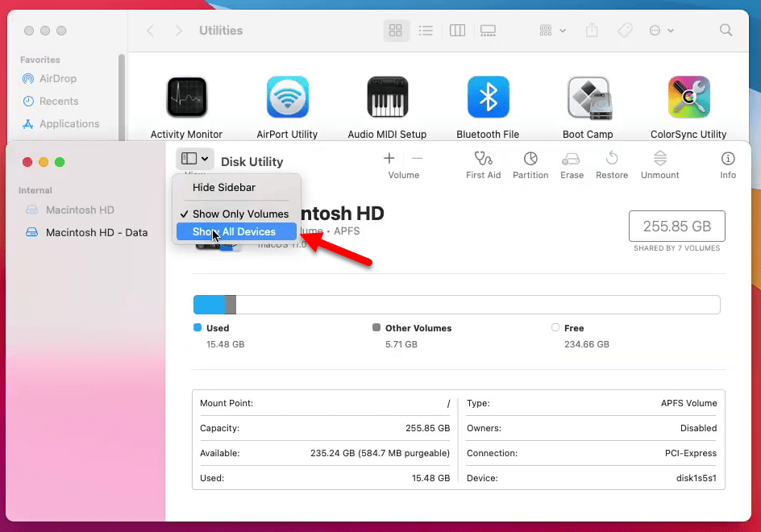Click the disk1s5s1 device value

pos(696,478)
